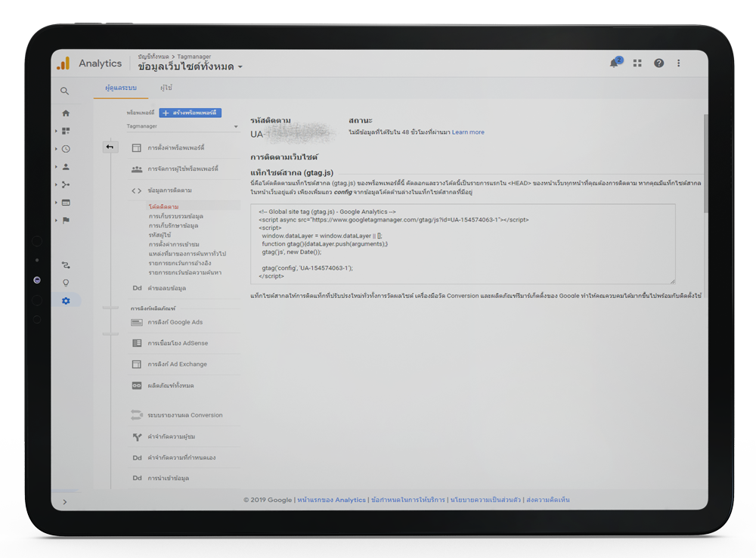Click inside the gtag.js code text box
The image size is (756, 558).
pos(463,244)
